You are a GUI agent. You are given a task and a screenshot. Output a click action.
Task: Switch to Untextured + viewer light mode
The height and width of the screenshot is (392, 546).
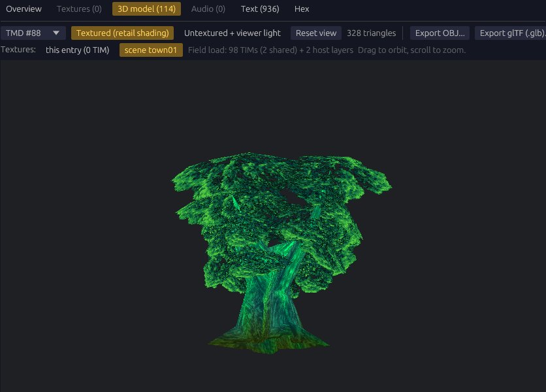click(x=233, y=33)
